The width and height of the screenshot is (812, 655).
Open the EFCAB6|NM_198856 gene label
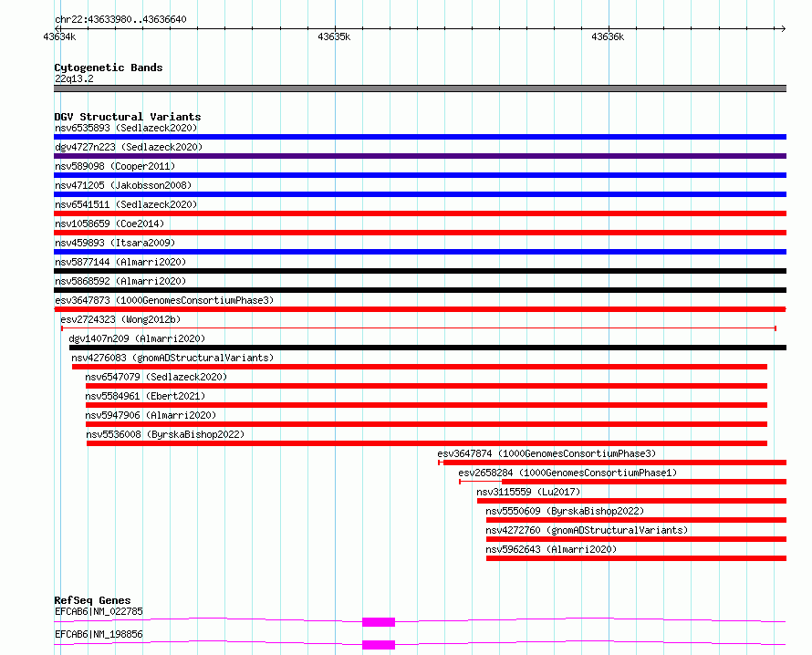pos(99,634)
